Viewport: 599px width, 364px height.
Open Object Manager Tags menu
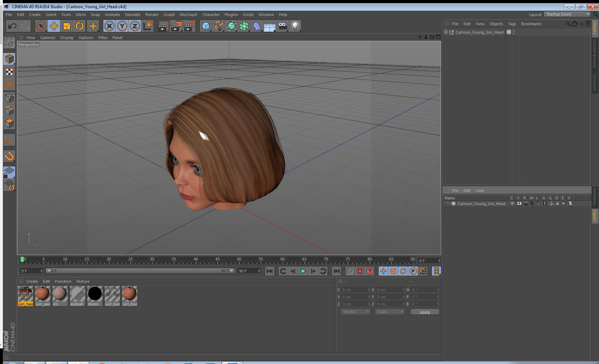[x=512, y=24]
